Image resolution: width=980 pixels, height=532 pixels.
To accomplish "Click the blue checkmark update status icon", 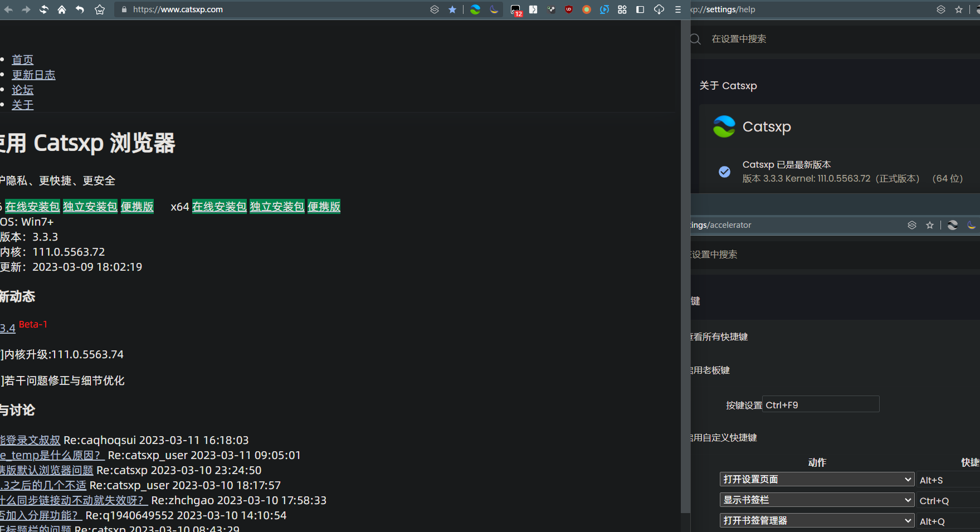I will [724, 172].
